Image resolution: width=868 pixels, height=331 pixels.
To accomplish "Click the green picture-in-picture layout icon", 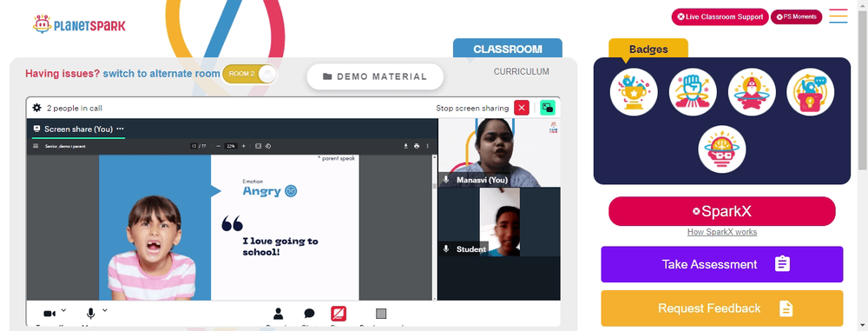I will point(548,108).
